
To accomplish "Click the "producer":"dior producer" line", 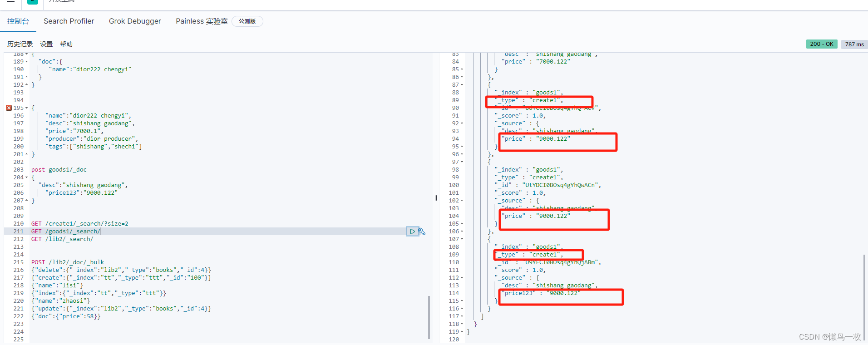I will point(92,139).
